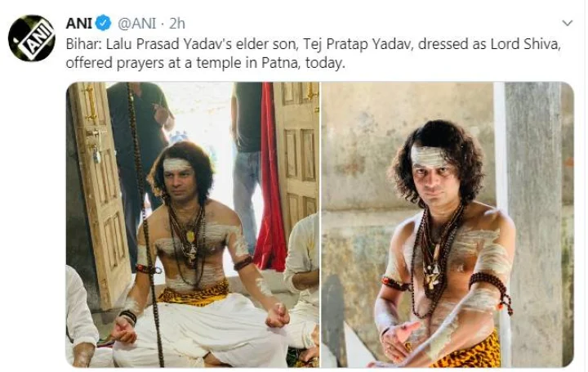
Task: Click the red cloth in the left photo
Action: [270, 180]
